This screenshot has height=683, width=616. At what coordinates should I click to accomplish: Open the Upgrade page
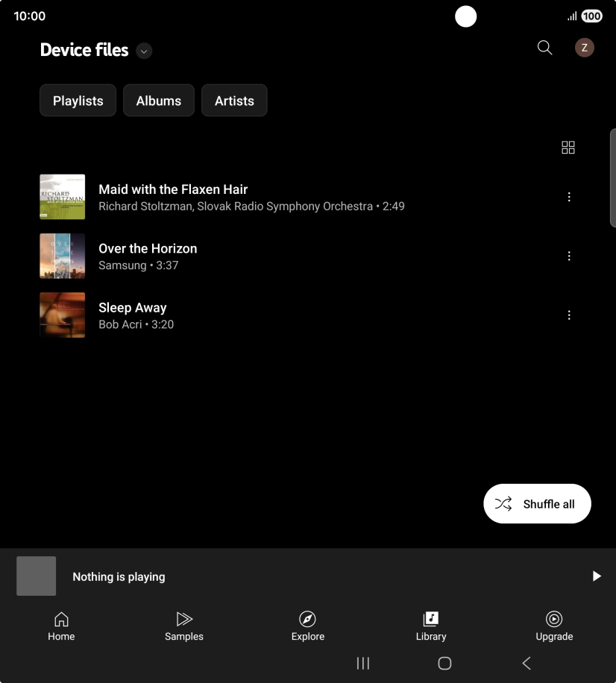[x=553, y=626]
